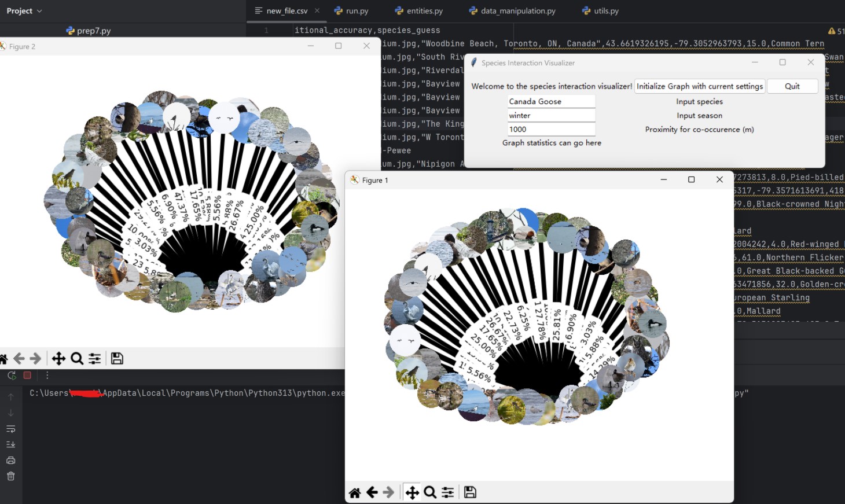Click the Figure 1 title bar text
Screen dimensions: 845x504
[x=375, y=181]
